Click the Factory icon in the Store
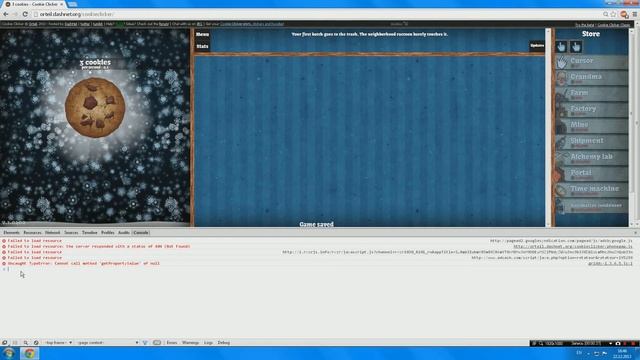 pos(562,110)
